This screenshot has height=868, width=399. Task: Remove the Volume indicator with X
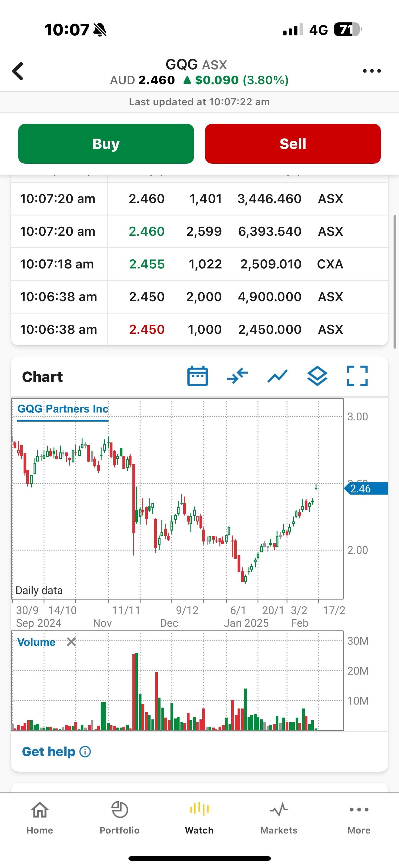71,642
